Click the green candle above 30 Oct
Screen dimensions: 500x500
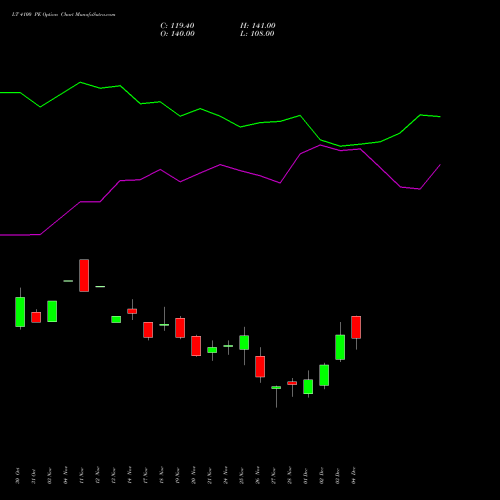(20, 312)
